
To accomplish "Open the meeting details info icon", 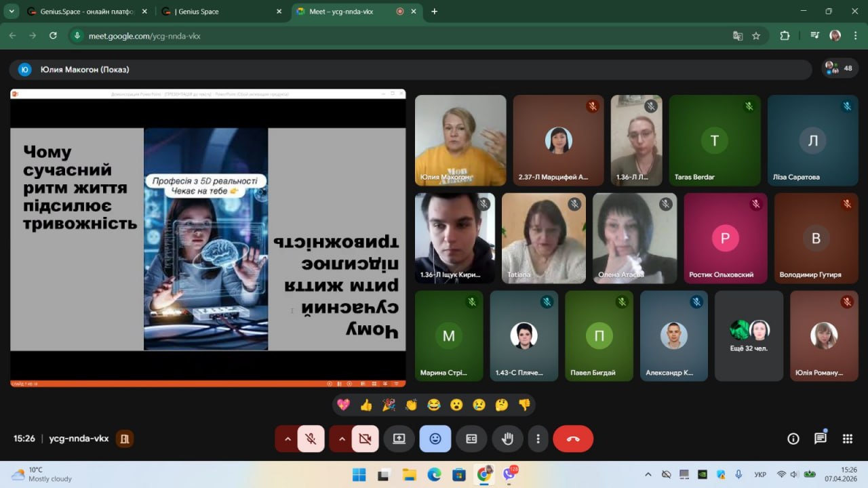I will (x=793, y=439).
